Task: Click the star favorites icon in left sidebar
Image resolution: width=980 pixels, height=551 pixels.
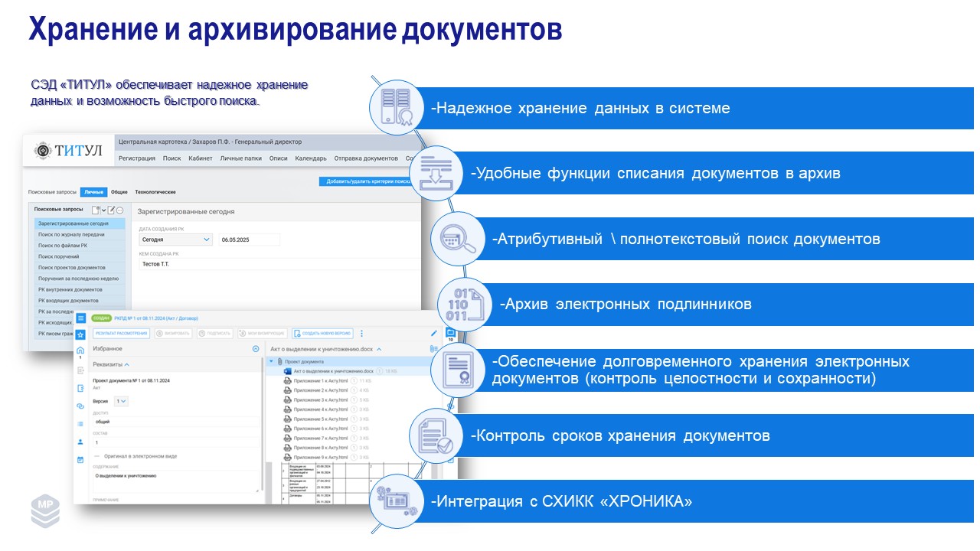Action: click(x=80, y=334)
